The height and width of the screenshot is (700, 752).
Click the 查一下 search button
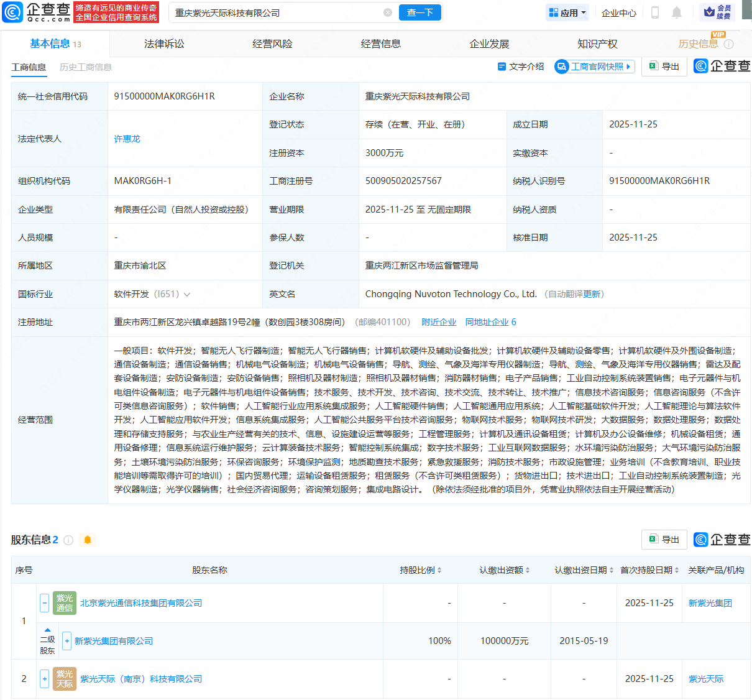click(x=420, y=12)
